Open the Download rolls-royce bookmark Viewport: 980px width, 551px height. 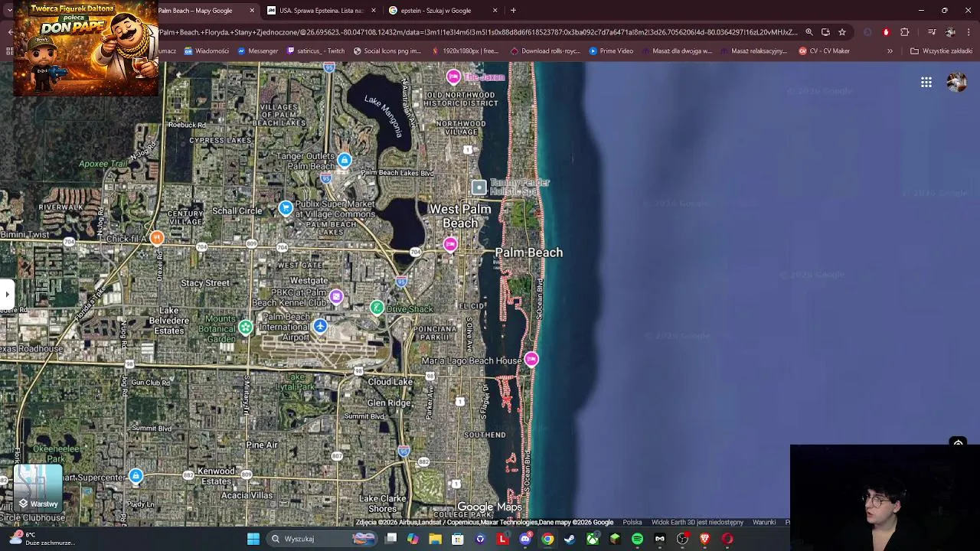coord(546,51)
